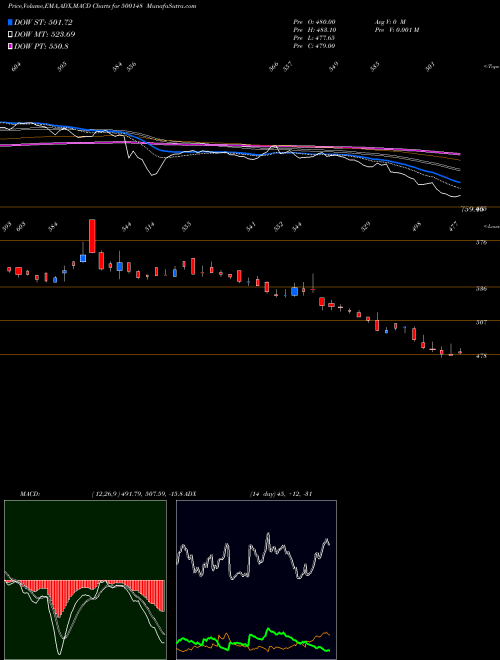Click the 'Pre V: 0.001 M' volume text

396,30
